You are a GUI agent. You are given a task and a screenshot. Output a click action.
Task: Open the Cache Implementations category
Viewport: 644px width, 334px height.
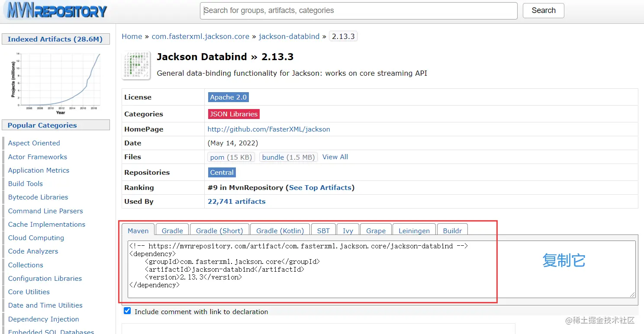pos(47,224)
